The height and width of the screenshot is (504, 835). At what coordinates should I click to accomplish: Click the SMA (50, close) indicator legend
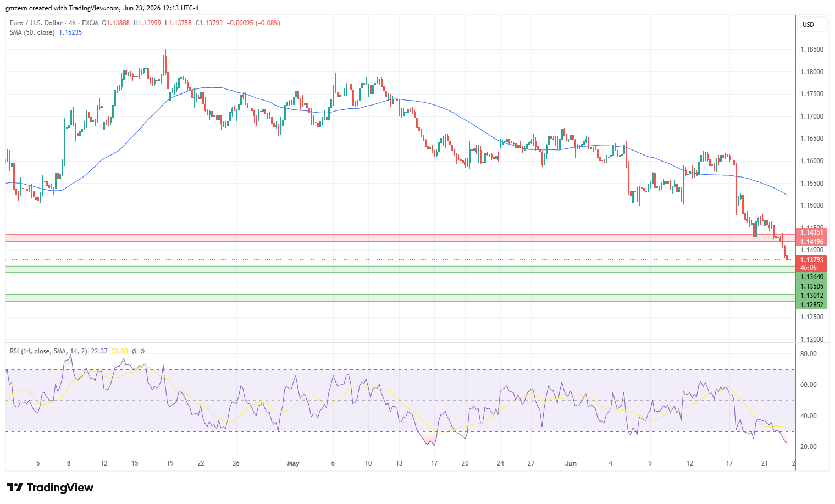pyautogui.click(x=32, y=32)
